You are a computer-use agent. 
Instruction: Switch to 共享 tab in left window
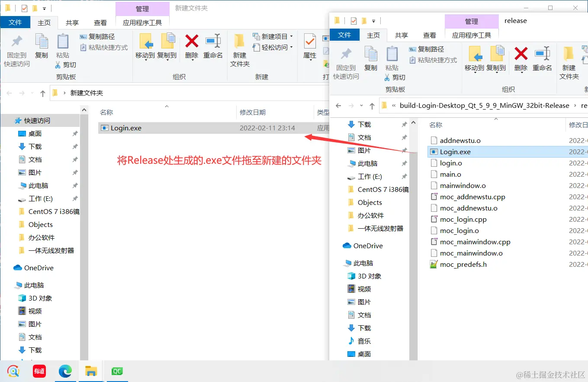coord(72,23)
